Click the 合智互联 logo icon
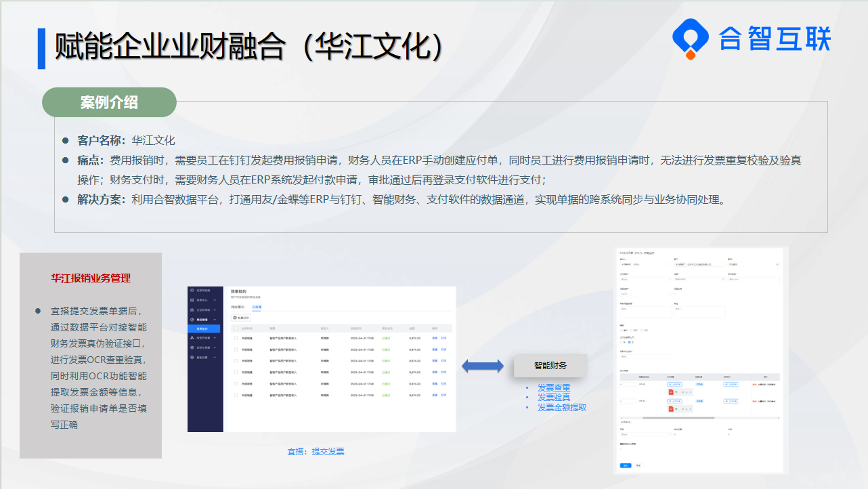Viewport: 868px width, 489px height. click(x=690, y=39)
